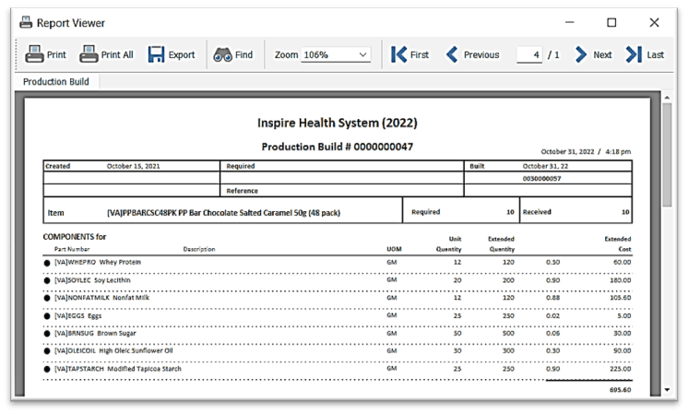Click the page number input field

529,55
